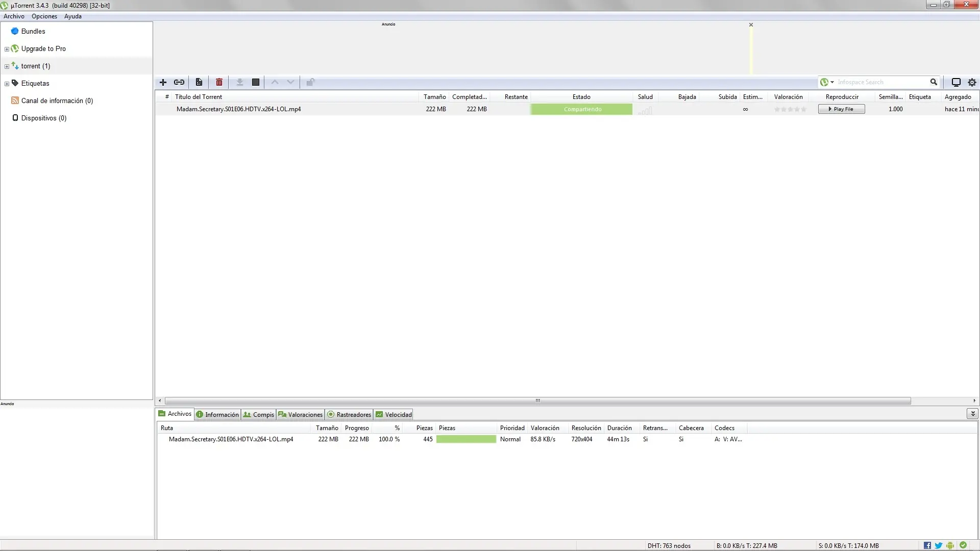Image resolution: width=980 pixels, height=551 pixels.
Task: Click the DHT: 763 nodos status entry
Action: (669, 546)
